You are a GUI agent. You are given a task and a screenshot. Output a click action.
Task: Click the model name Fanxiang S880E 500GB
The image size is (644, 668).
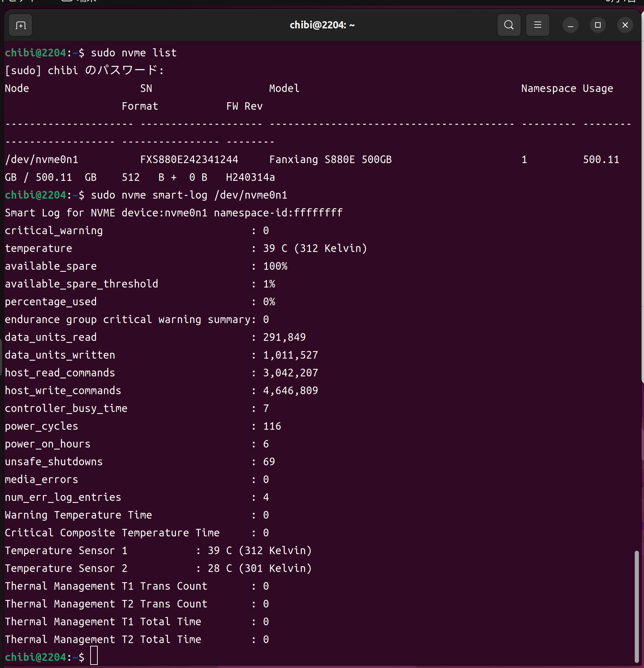click(330, 160)
